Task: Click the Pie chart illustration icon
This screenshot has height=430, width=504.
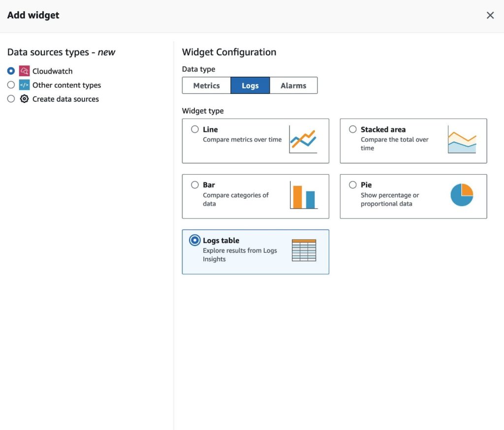Action: coord(462,195)
